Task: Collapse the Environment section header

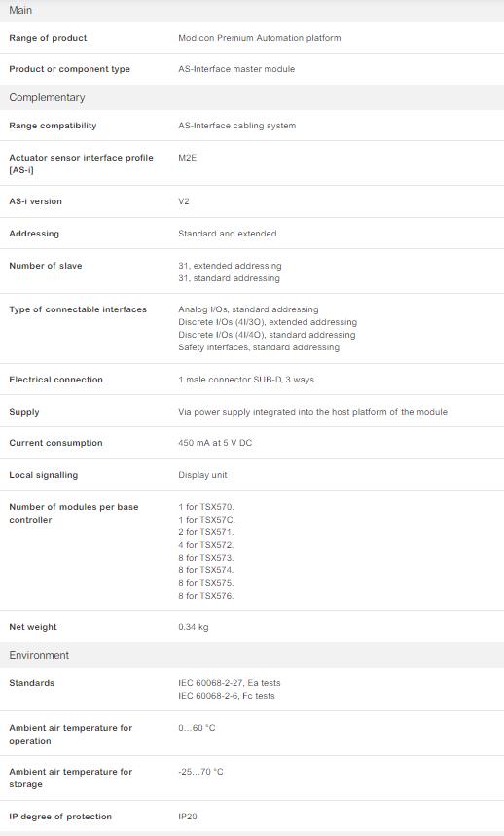Action: coord(252,655)
